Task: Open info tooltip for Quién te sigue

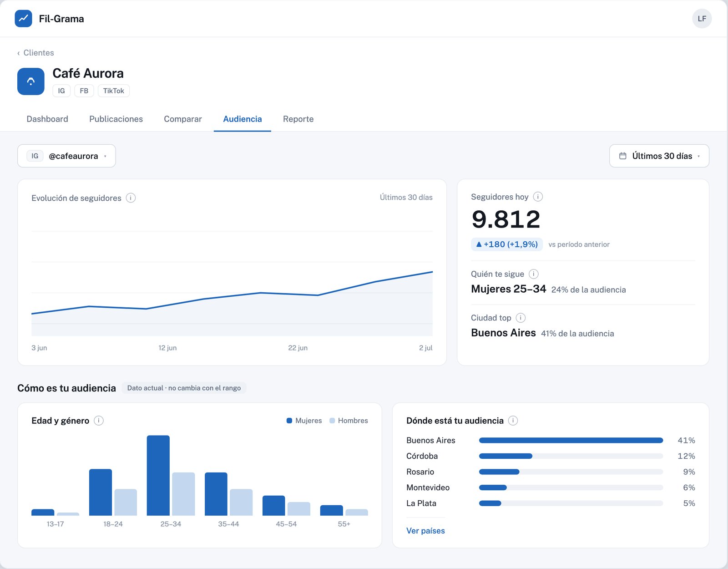Action: 534,274
